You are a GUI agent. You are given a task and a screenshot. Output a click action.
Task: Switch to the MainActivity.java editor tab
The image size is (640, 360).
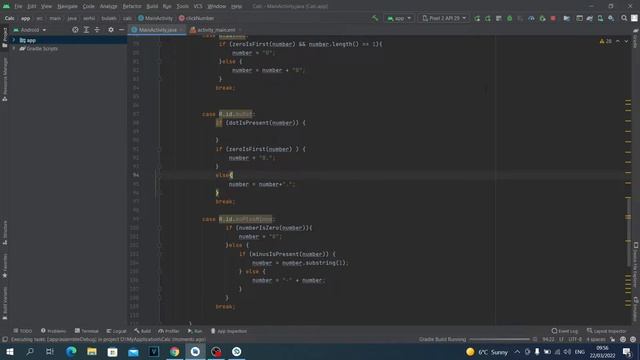[x=157, y=30]
